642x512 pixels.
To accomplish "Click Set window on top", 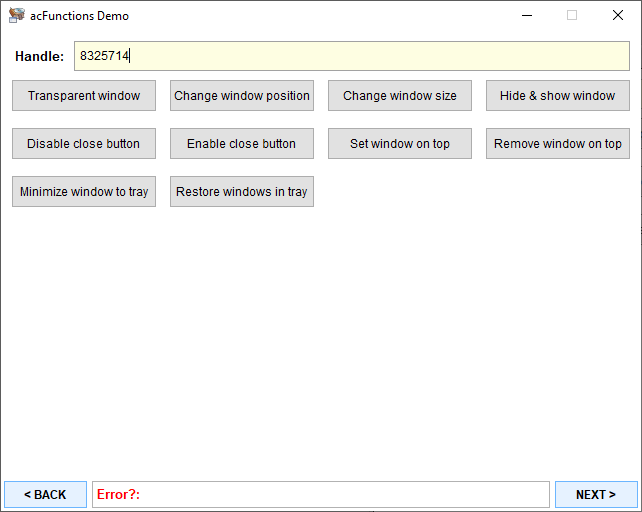I will (x=400, y=144).
